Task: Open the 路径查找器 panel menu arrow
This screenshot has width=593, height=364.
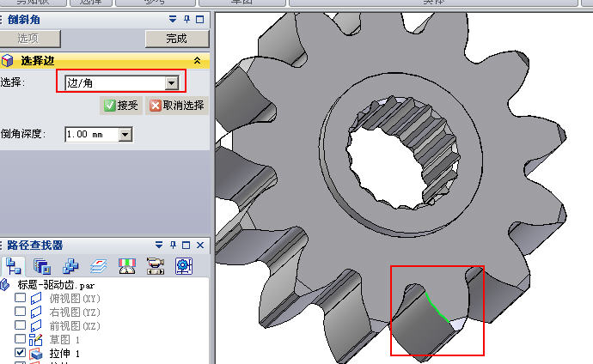Action: point(159,245)
